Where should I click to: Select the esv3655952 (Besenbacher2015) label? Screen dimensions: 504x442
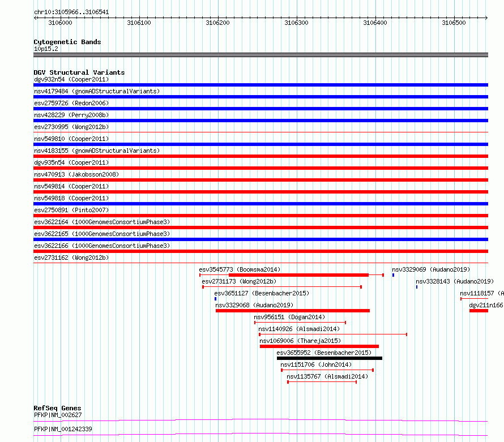(x=324, y=353)
